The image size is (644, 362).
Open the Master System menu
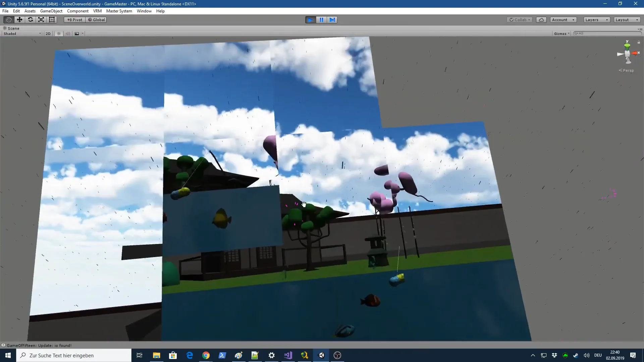point(119,11)
